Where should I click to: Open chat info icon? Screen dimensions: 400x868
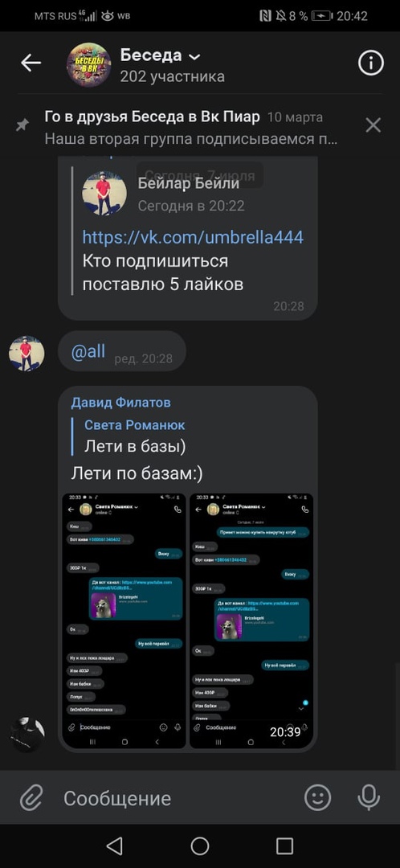click(x=370, y=63)
